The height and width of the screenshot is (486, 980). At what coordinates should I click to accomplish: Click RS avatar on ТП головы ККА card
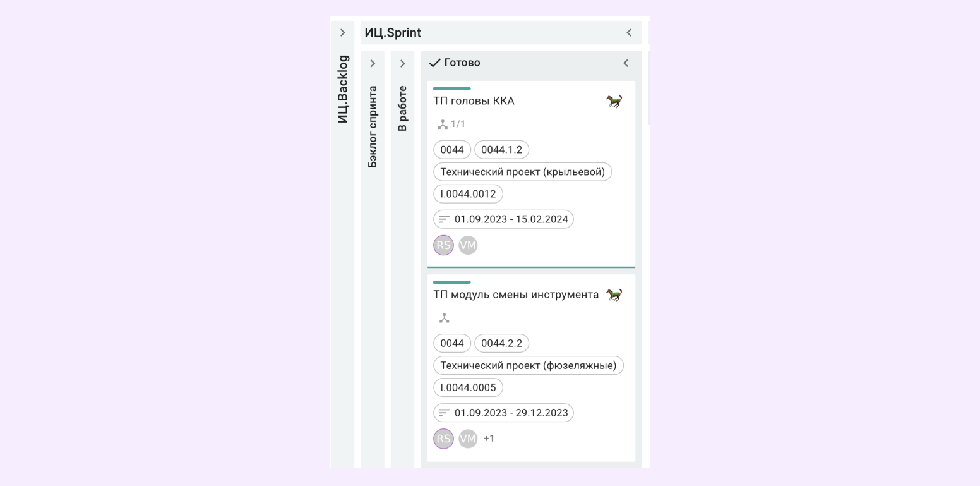tap(443, 245)
